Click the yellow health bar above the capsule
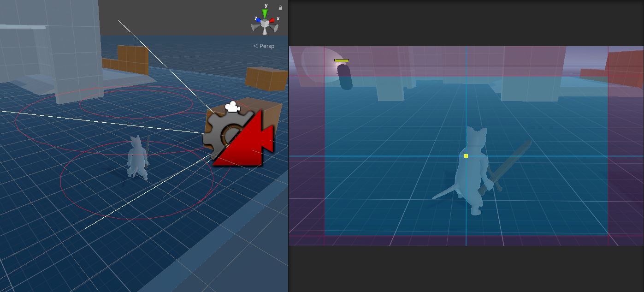The width and height of the screenshot is (644, 292). click(342, 60)
